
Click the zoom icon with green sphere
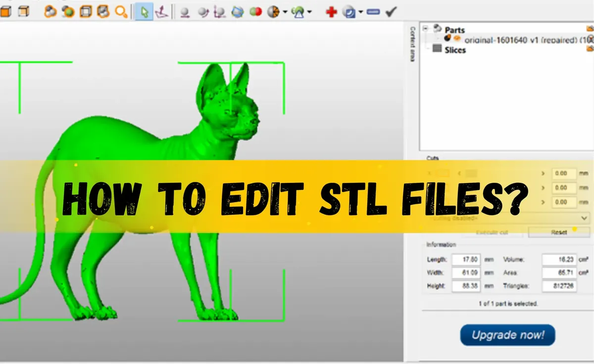point(68,11)
